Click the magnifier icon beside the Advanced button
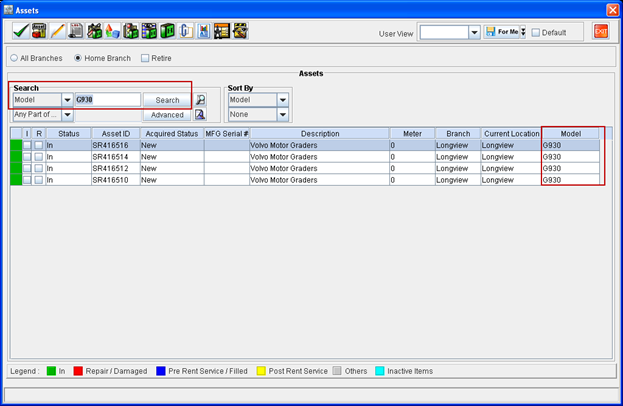The height and width of the screenshot is (406, 623). pos(200,115)
